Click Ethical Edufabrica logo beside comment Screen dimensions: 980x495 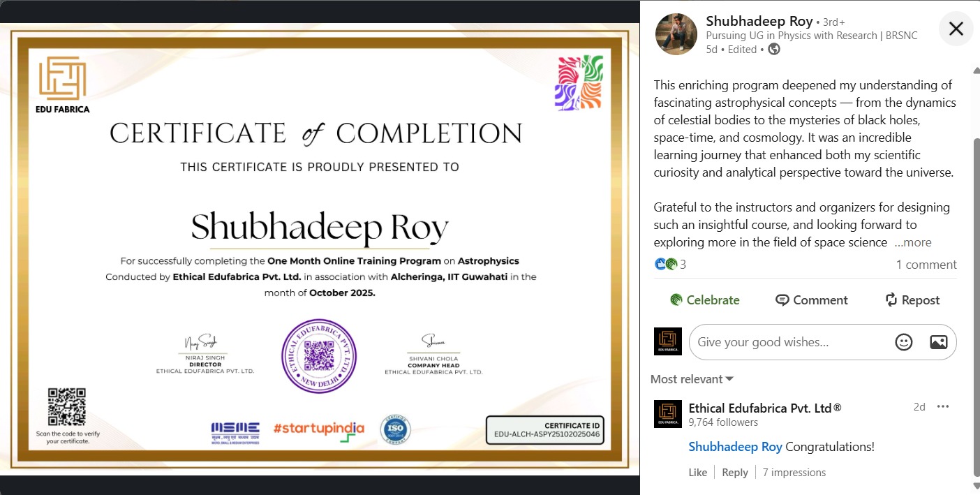point(668,414)
